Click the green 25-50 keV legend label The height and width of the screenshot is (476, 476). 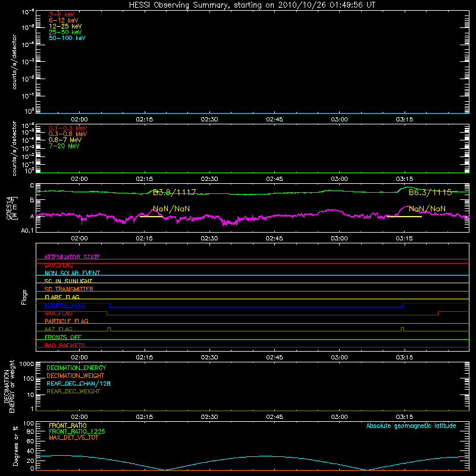click(65, 32)
